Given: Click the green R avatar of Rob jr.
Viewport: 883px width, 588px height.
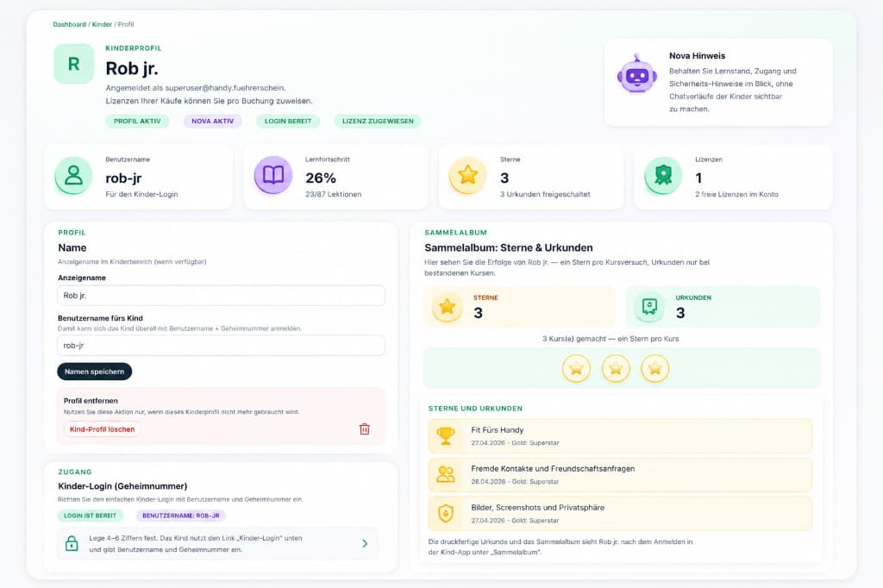Looking at the screenshot, I should tap(73, 65).
